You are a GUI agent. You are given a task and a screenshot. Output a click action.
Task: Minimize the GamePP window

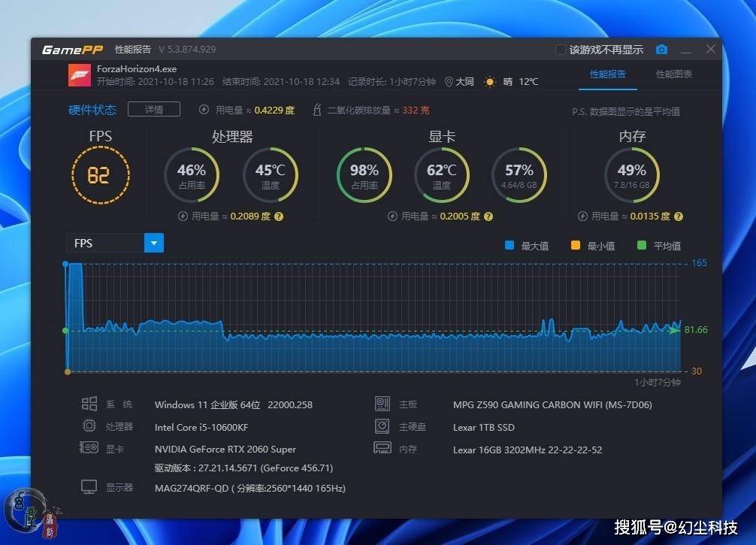686,50
